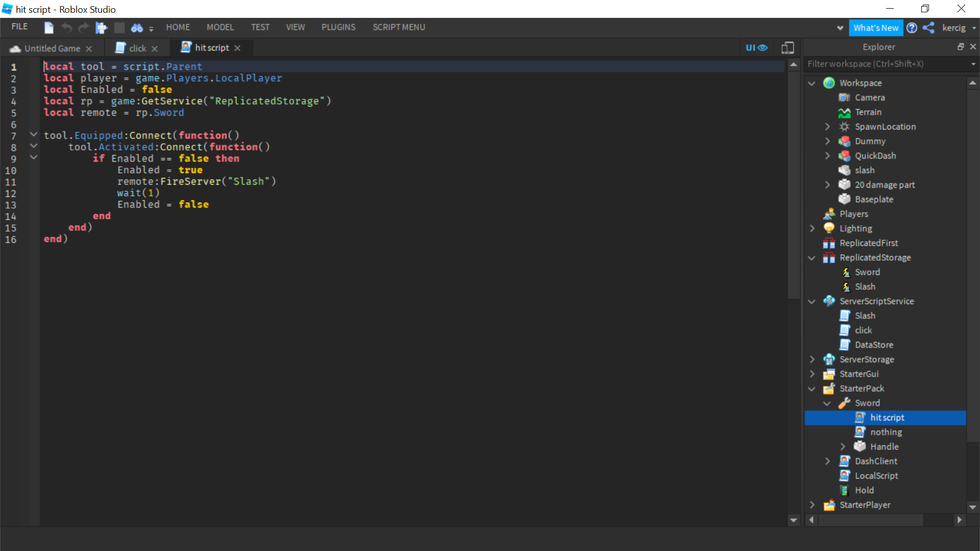Collapse the Workspace tree node
Image resolution: width=980 pixels, height=551 pixels.
point(812,83)
